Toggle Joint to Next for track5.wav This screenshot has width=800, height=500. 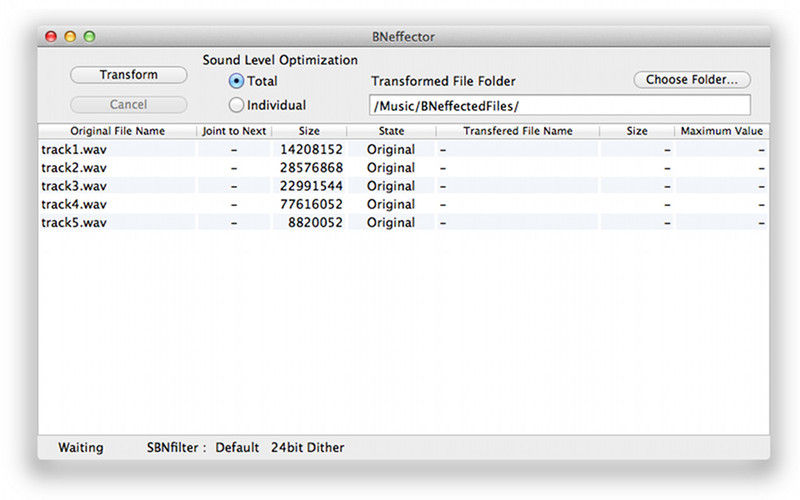[234, 223]
